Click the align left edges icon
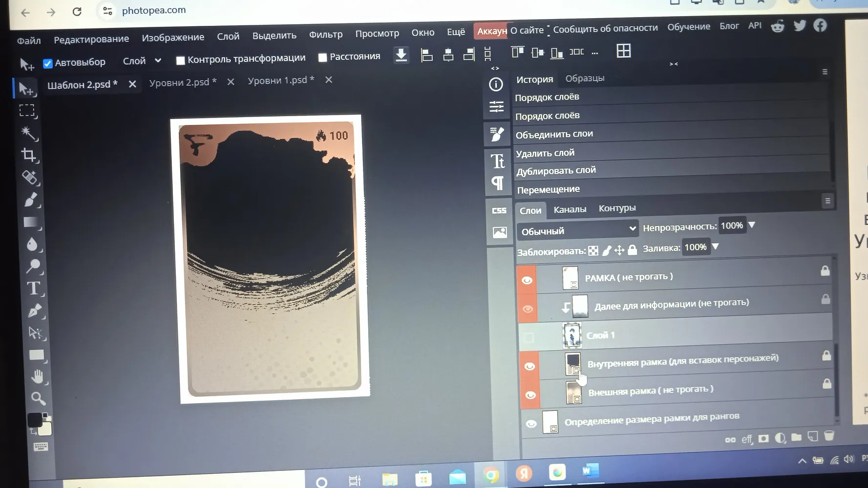This screenshot has height=488, width=868. 426,55
